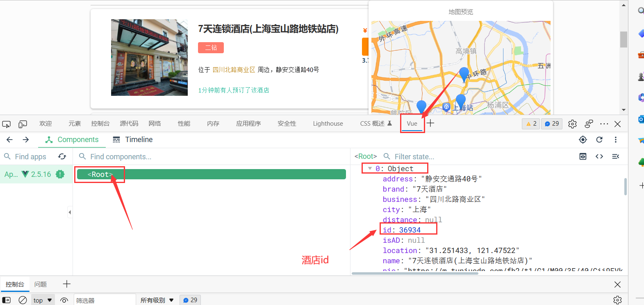Image resolution: width=644 pixels, height=305 pixels.
Task: Go forward with the right arrow in Vue devtools
Action: (x=26, y=140)
